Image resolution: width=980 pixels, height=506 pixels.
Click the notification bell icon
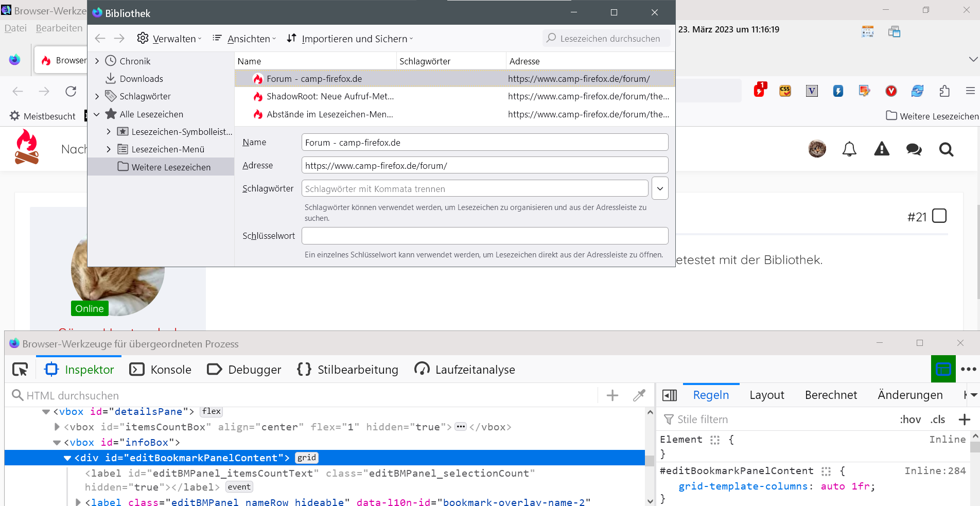(x=849, y=149)
